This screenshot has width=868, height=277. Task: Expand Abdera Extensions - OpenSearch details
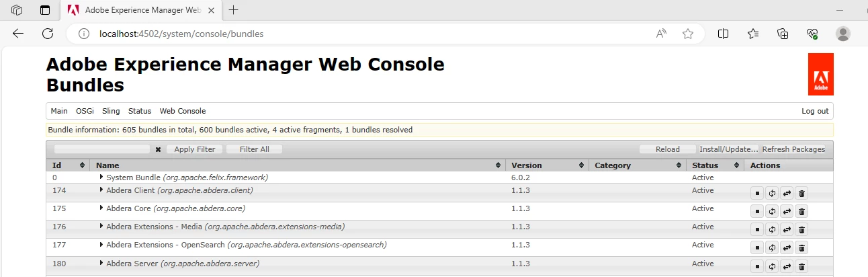pos(101,244)
